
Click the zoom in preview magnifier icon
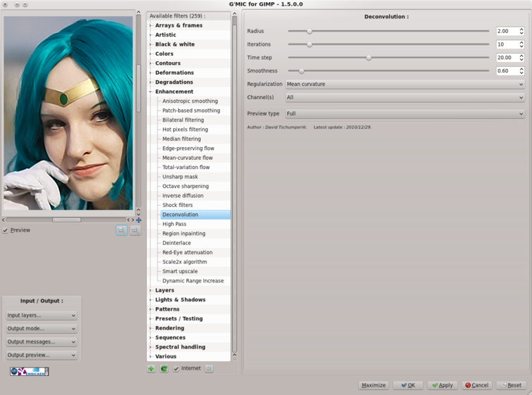(134, 230)
